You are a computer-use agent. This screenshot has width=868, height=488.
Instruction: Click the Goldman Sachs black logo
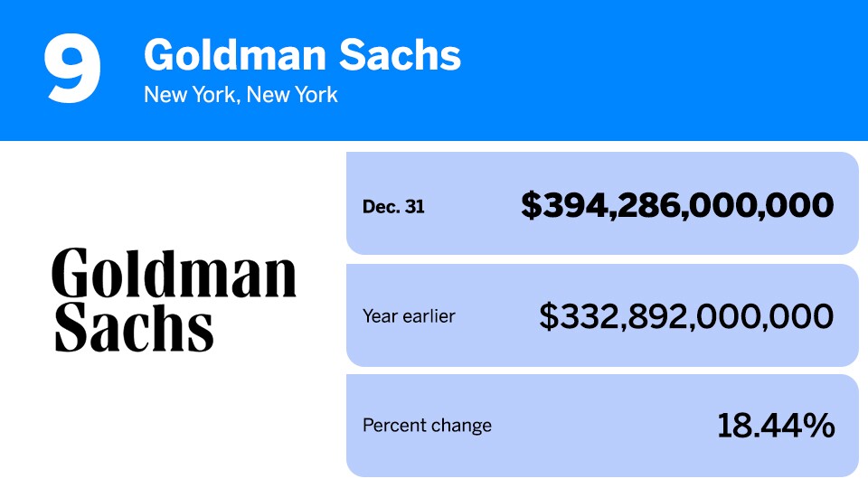click(x=174, y=299)
